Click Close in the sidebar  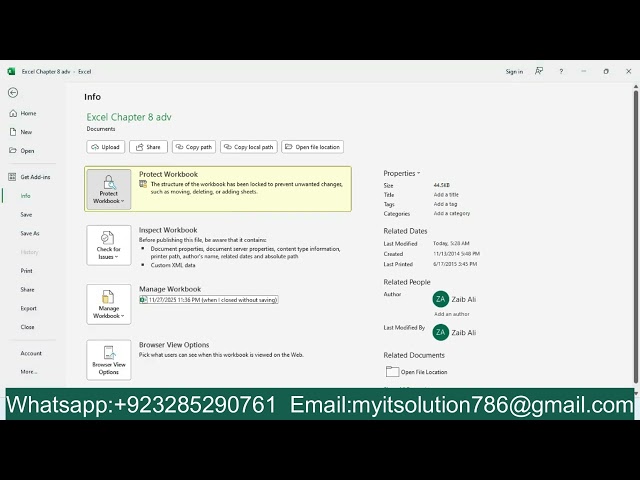(27, 327)
